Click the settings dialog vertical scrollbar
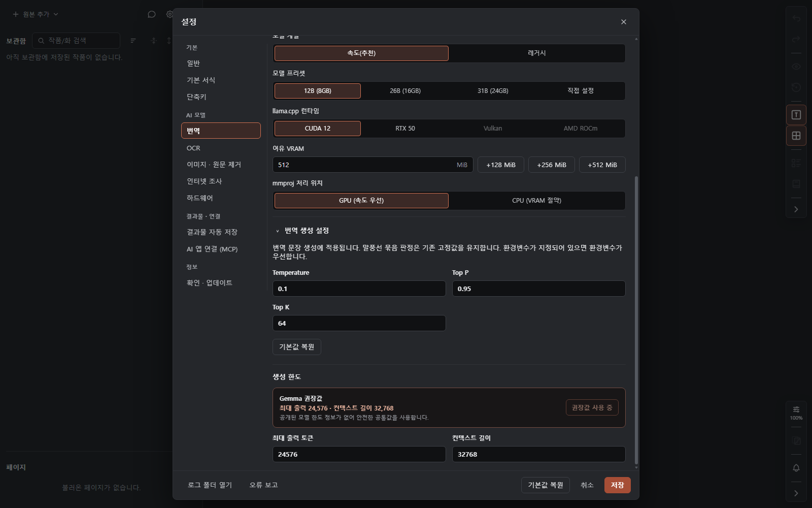 (636, 320)
